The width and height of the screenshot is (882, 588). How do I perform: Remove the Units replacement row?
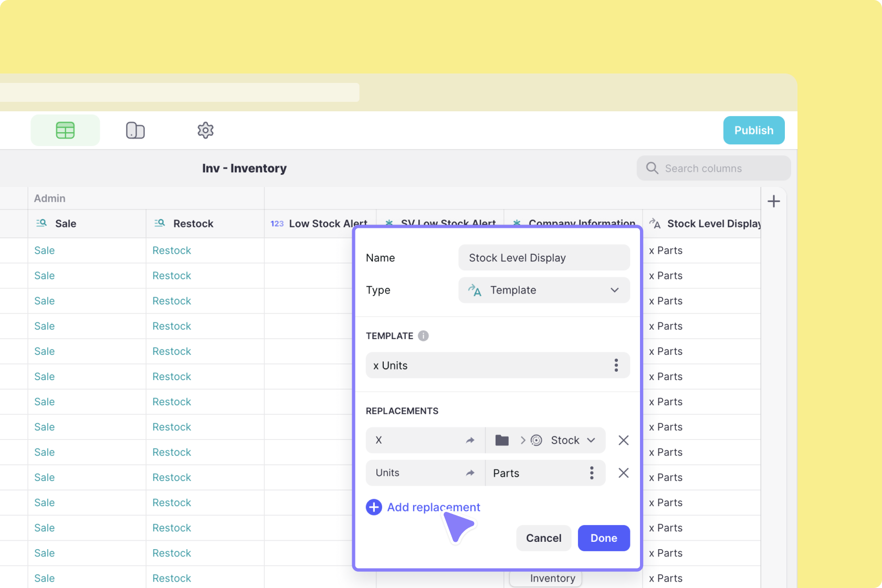click(623, 473)
